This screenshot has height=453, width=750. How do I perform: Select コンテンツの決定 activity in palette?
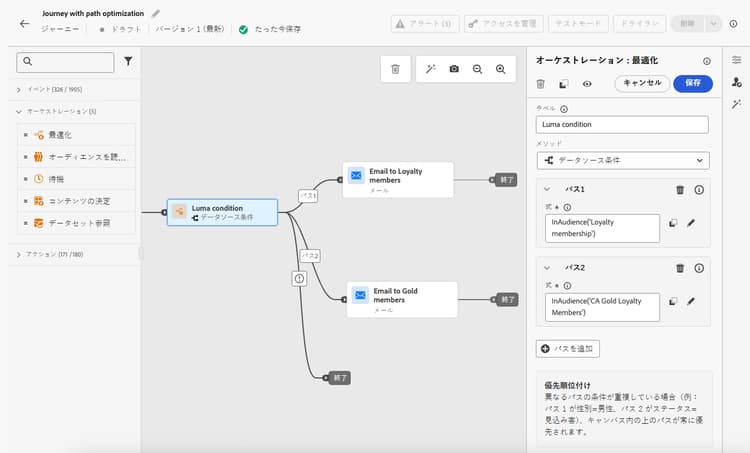pyautogui.click(x=77, y=201)
